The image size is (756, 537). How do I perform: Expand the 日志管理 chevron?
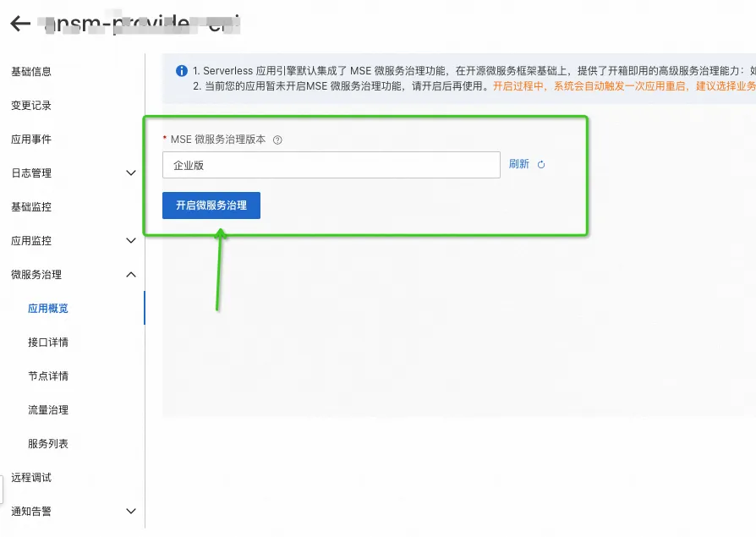131,173
